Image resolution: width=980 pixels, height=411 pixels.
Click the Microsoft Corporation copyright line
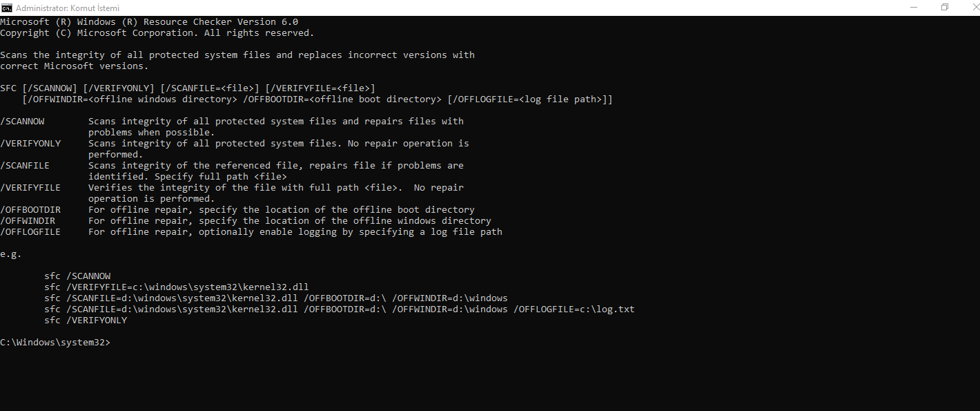[157, 33]
